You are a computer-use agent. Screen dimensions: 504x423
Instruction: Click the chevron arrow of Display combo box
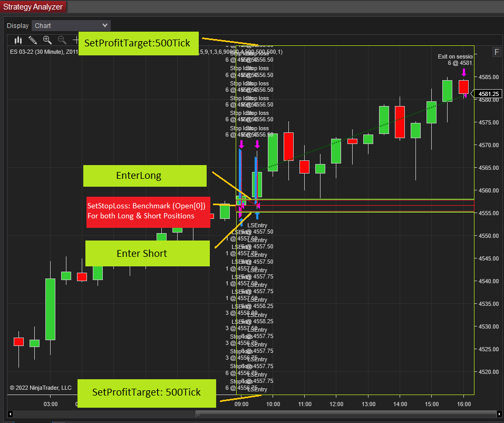pos(104,25)
